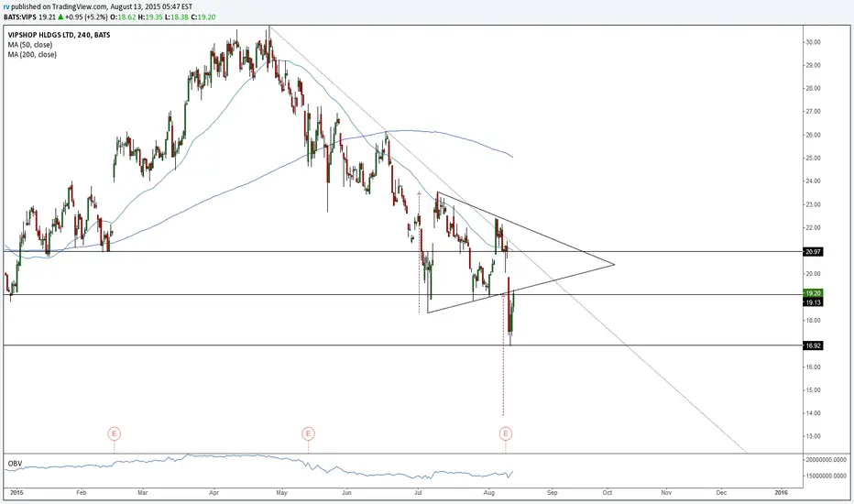Image resolution: width=854 pixels, height=504 pixels.
Task: Click the triangle pattern apex near October
Action: (x=614, y=265)
